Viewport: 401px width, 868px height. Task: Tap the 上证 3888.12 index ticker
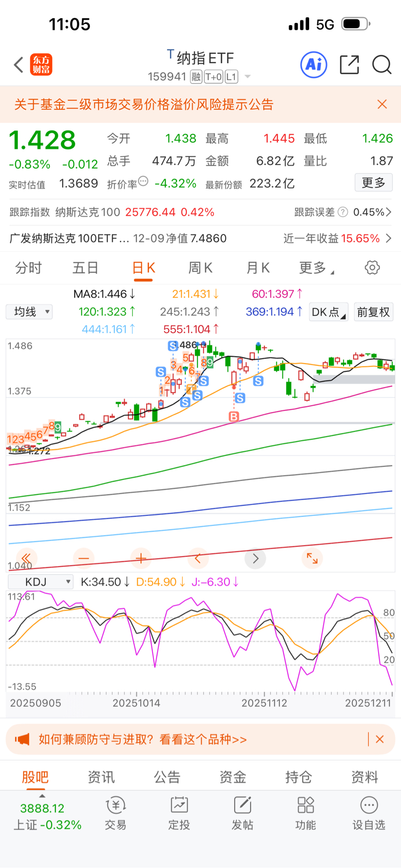click(x=47, y=816)
